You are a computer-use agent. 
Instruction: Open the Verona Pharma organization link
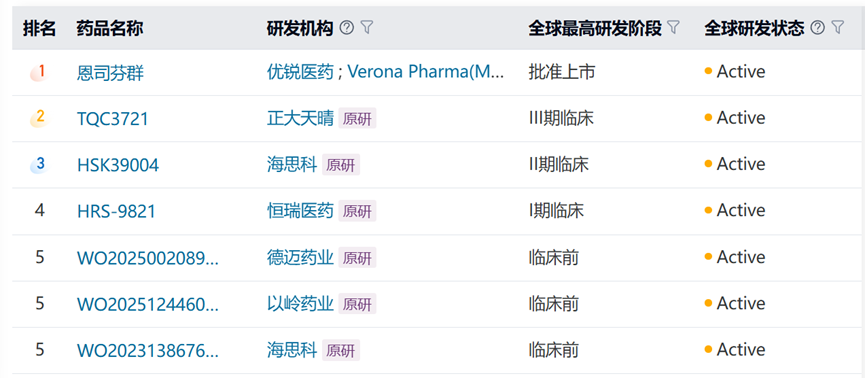coord(425,72)
